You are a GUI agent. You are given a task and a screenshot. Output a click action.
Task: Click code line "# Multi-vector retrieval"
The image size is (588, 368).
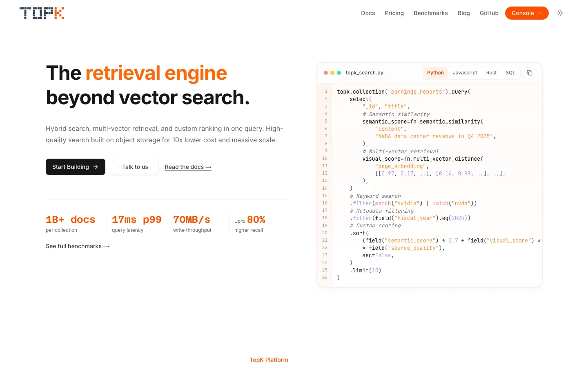click(x=401, y=151)
